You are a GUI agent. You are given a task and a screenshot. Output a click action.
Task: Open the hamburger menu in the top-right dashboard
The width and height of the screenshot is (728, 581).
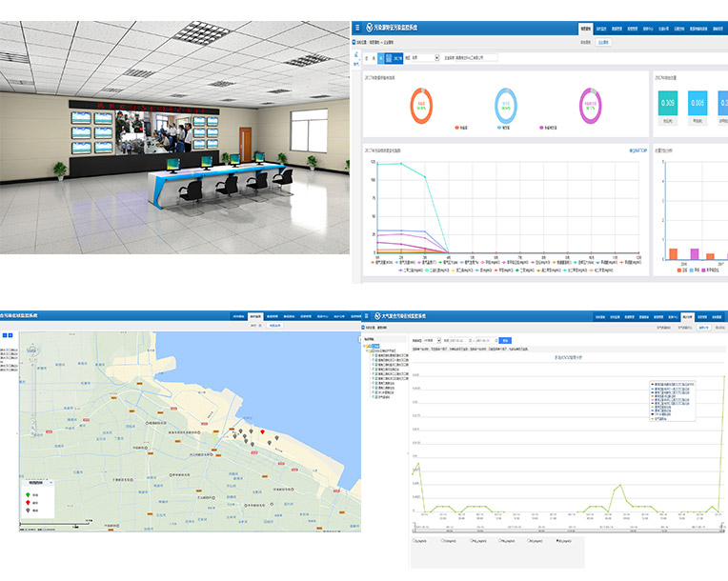click(357, 28)
